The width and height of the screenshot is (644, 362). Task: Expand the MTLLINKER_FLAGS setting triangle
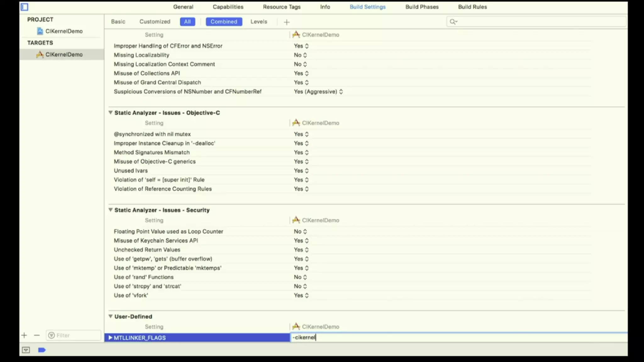coord(110,338)
